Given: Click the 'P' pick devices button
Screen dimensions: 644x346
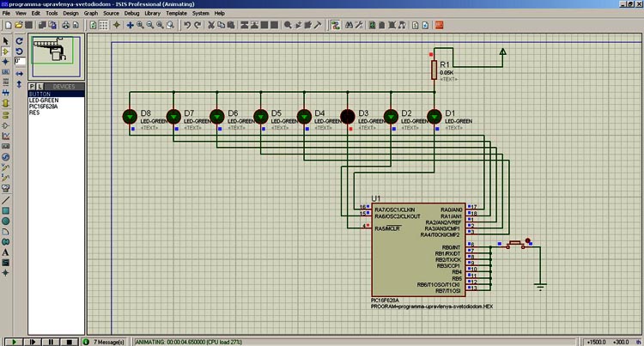Looking at the screenshot, I should pos(32,87).
